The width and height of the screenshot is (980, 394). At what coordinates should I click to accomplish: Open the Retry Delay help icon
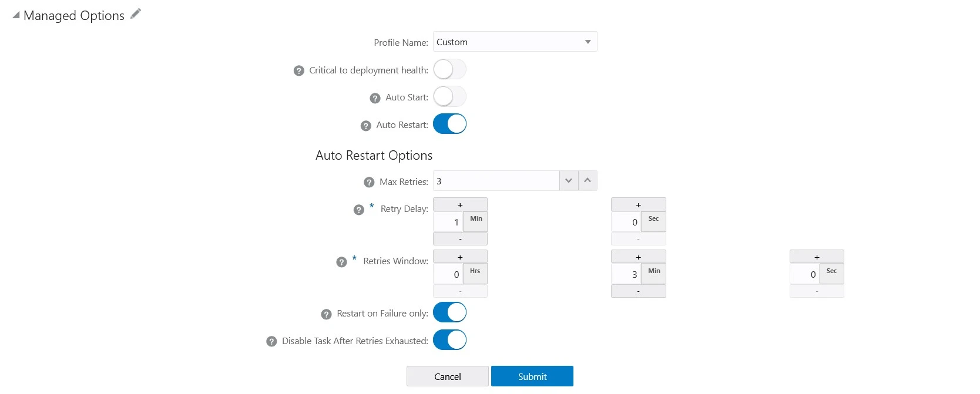[x=358, y=210]
